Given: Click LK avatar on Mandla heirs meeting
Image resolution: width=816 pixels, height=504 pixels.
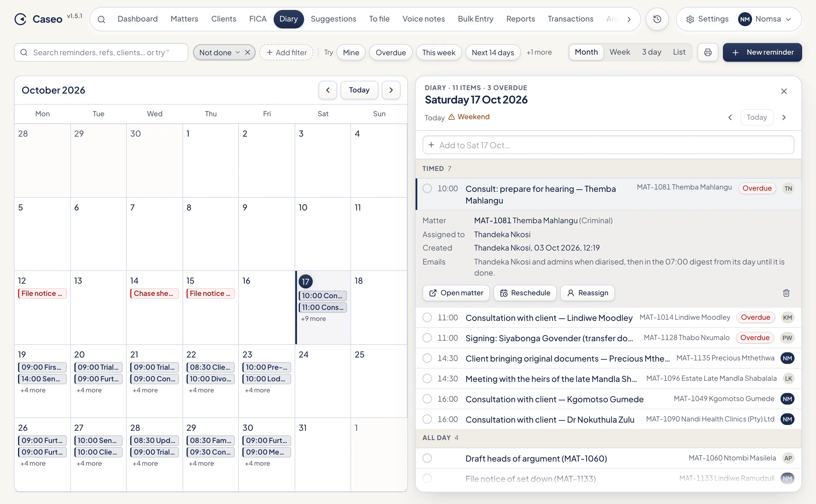Looking at the screenshot, I should (788, 378).
